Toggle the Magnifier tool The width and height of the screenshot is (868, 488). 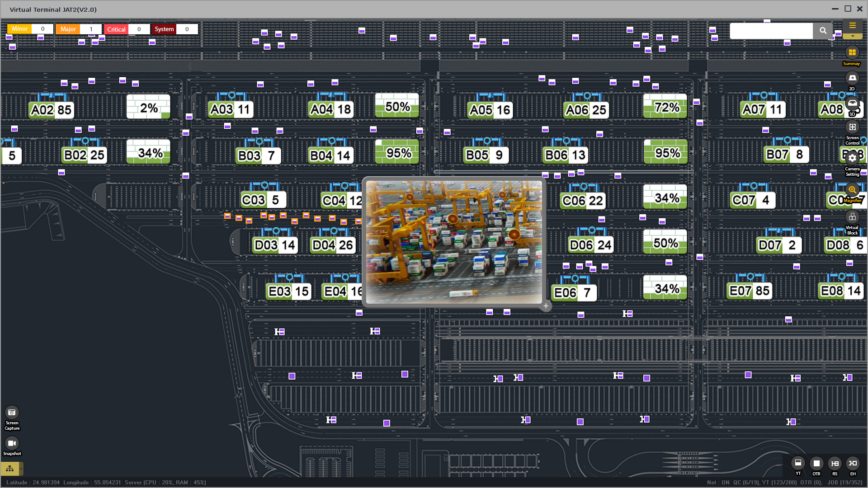pyautogui.click(x=852, y=190)
